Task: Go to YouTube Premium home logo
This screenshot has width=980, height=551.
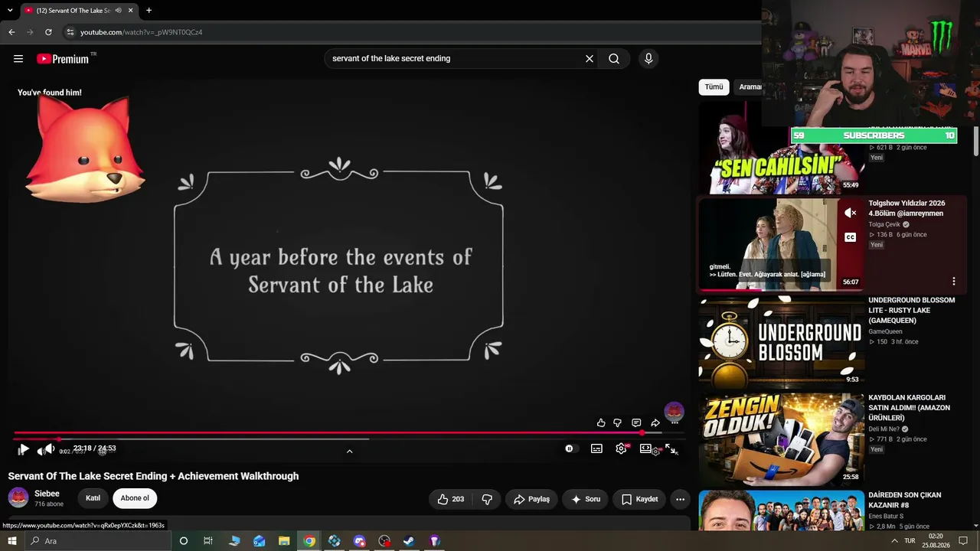Action: (x=63, y=59)
